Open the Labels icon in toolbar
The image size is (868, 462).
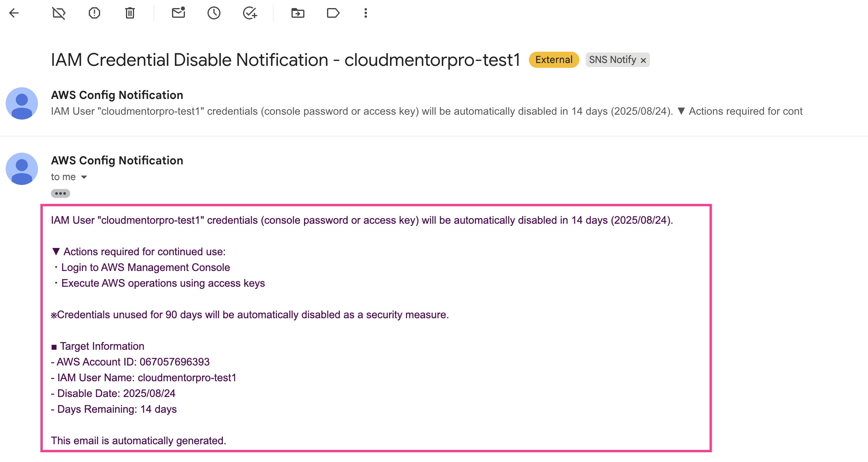333,13
